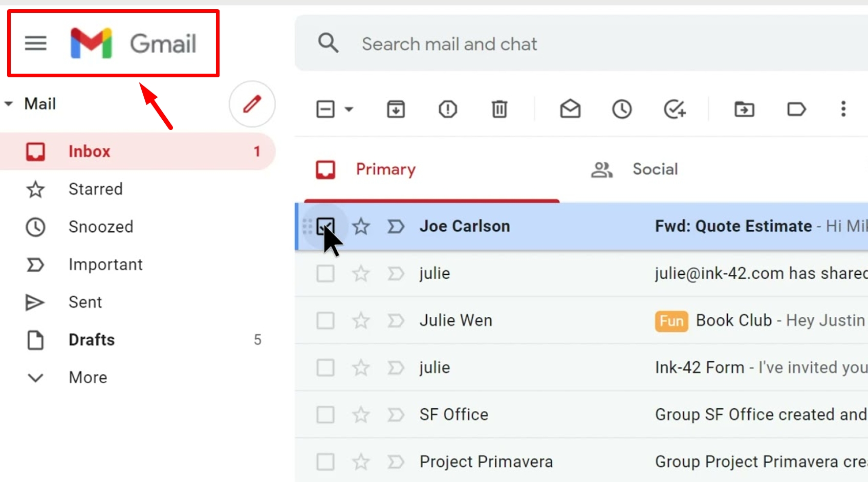Click the pencil Compose button
868x482 pixels.
(252, 104)
